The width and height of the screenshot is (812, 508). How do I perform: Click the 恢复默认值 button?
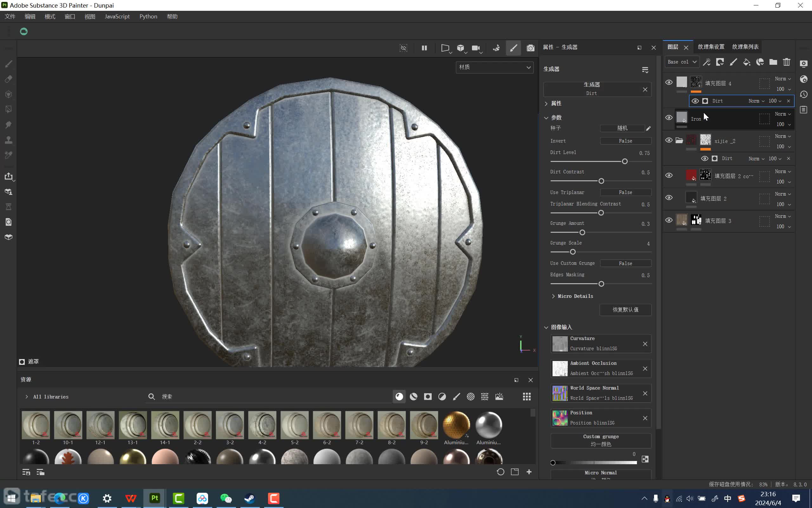pos(625,310)
